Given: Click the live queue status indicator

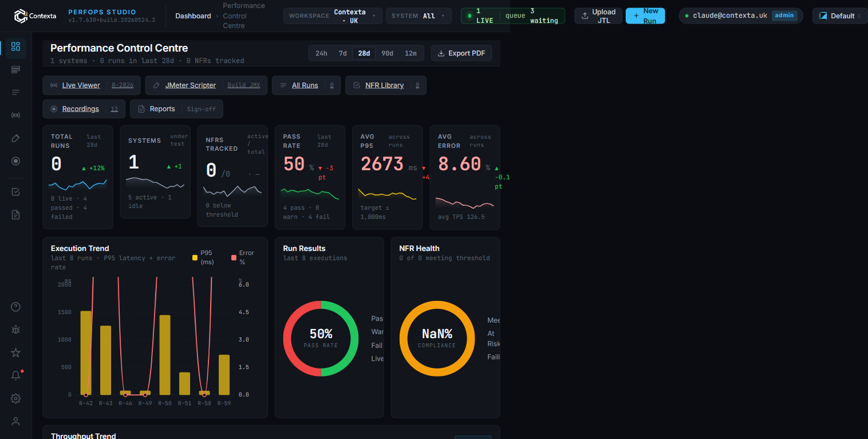Looking at the screenshot, I should point(512,16).
